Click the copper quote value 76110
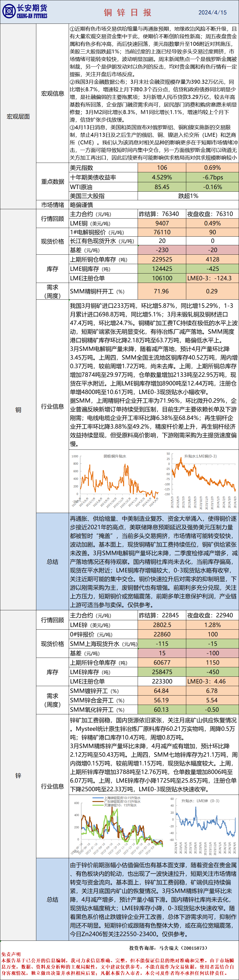 (x=162, y=232)
